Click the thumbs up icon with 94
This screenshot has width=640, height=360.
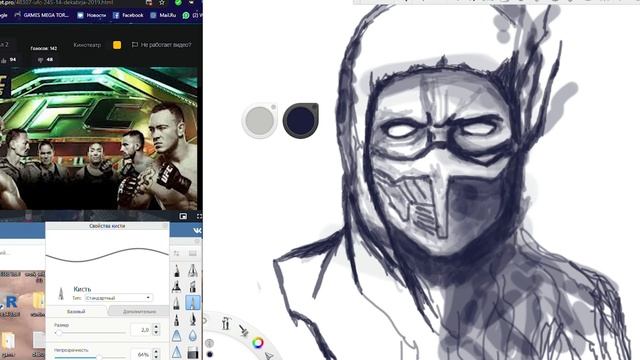click(4, 60)
